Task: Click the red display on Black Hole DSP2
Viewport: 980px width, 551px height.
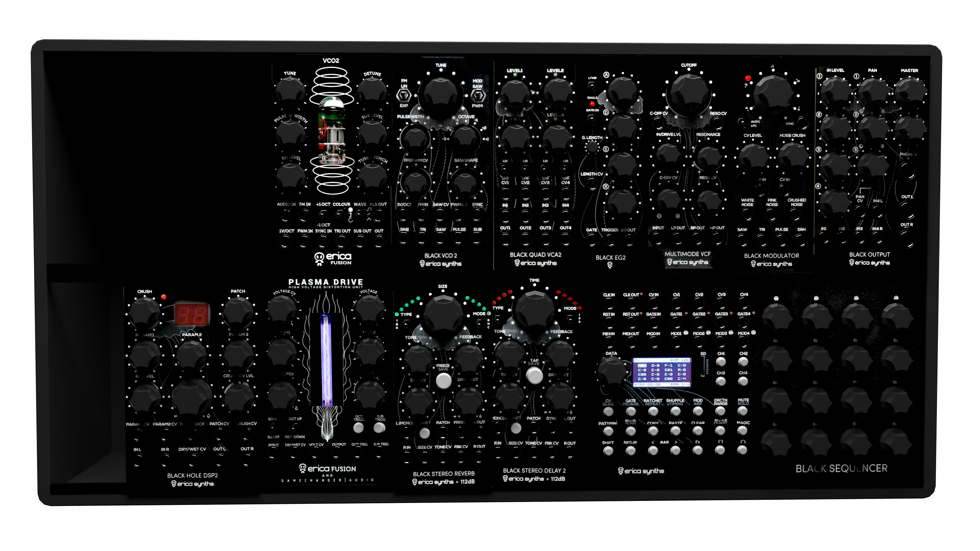Action: tap(192, 315)
